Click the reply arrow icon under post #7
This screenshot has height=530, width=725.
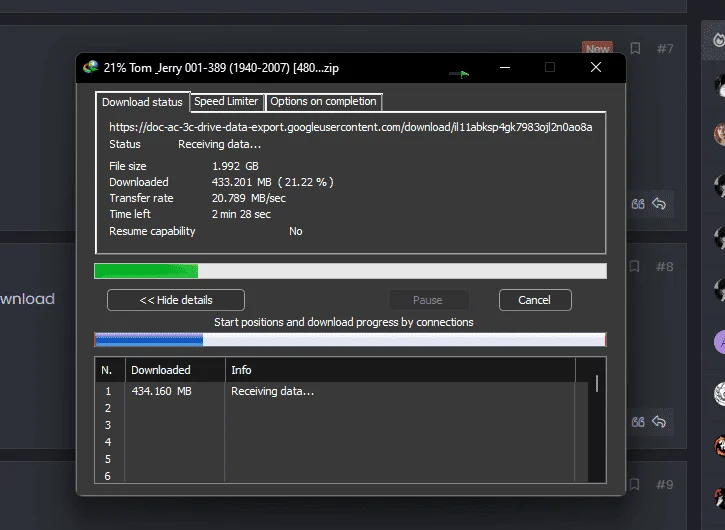click(659, 203)
